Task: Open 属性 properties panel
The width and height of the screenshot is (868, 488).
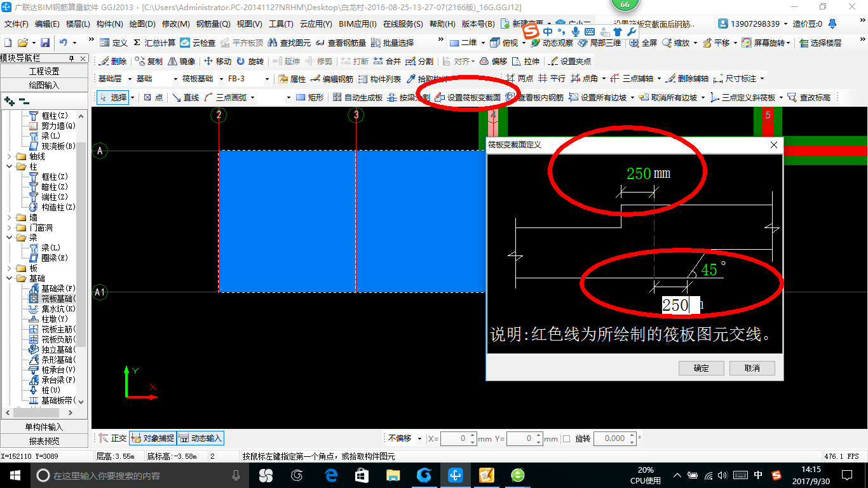Action: (292, 79)
